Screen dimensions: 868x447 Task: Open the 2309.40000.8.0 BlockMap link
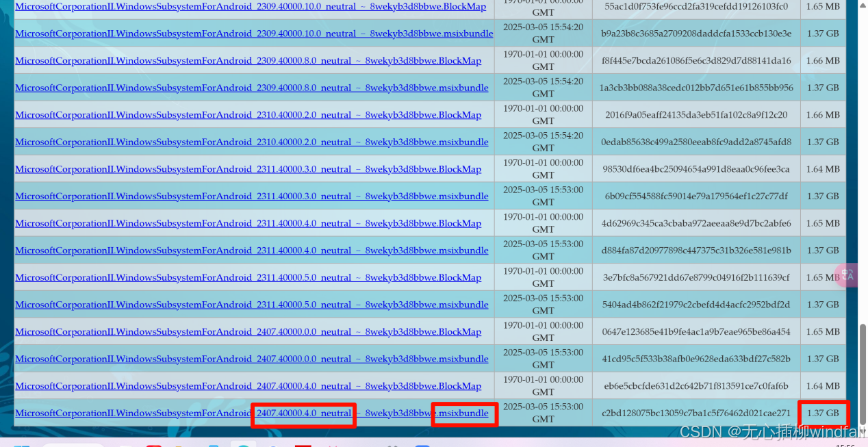[248, 60]
